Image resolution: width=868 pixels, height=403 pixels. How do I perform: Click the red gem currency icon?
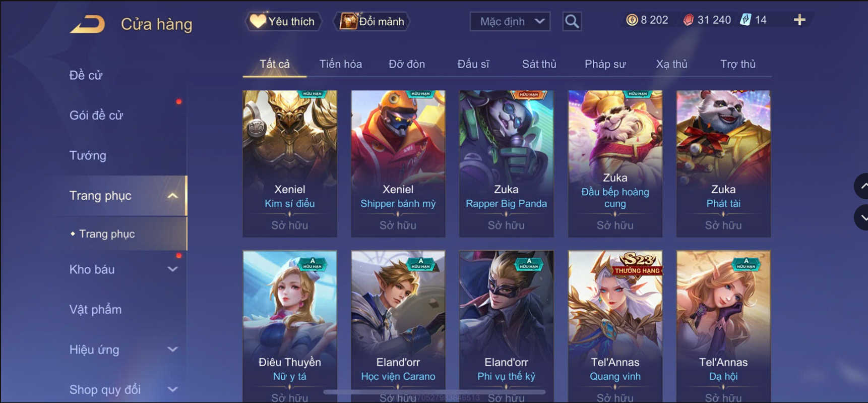coord(688,20)
